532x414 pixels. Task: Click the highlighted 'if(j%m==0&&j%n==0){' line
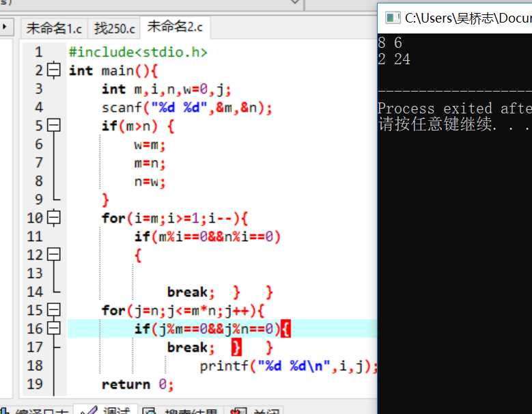(x=212, y=329)
